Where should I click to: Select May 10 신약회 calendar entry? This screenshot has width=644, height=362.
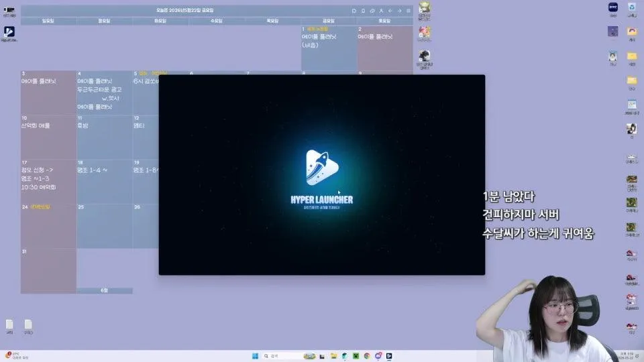(x=36, y=125)
